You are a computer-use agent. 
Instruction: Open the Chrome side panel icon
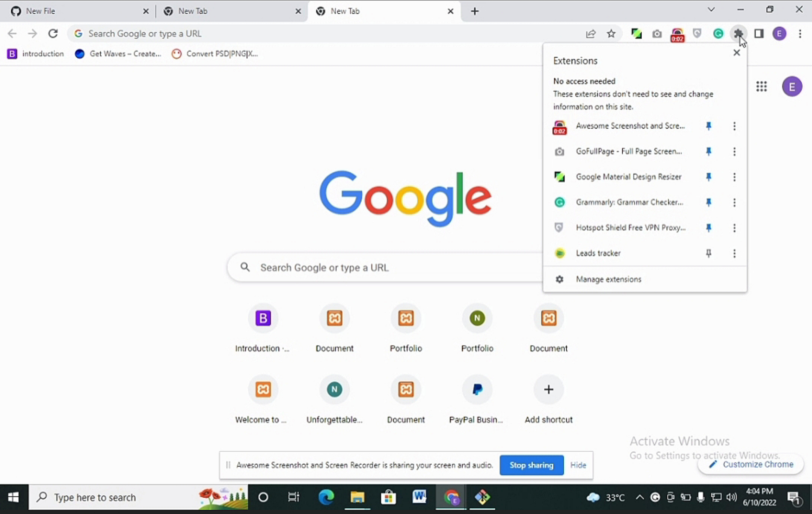(759, 33)
